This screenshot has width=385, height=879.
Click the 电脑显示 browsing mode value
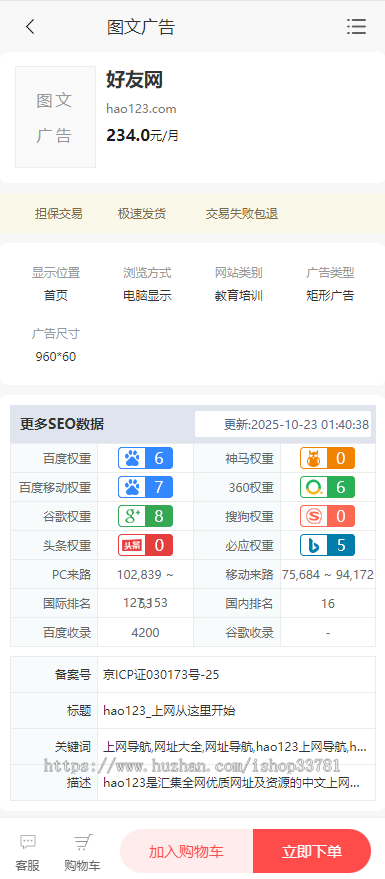tap(147, 296)
